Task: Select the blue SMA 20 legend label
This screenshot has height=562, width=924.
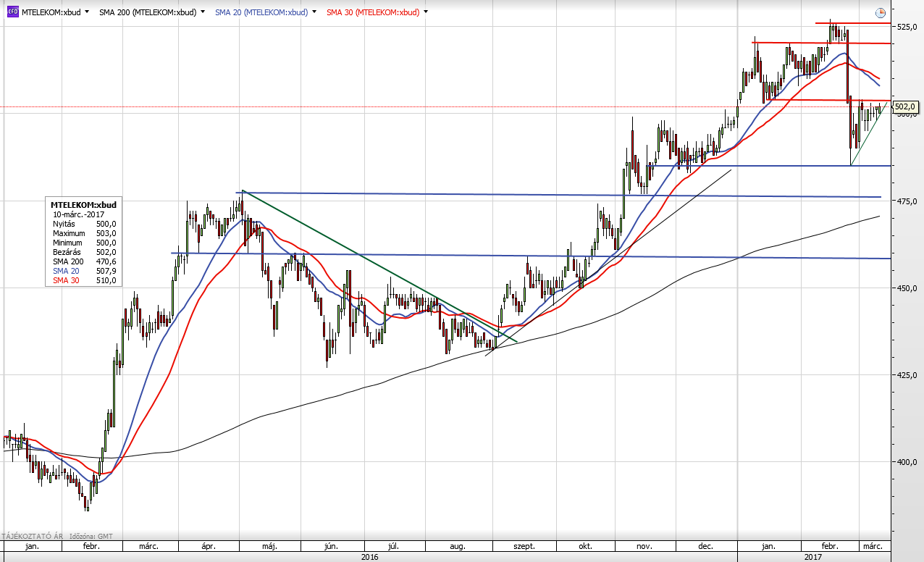Action: (x=261, y=12)
